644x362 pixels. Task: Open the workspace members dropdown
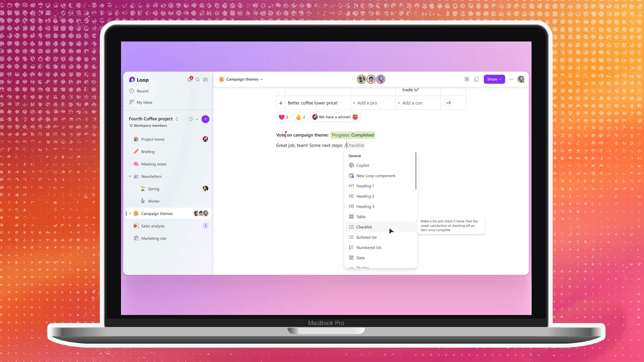pos(148,125)
